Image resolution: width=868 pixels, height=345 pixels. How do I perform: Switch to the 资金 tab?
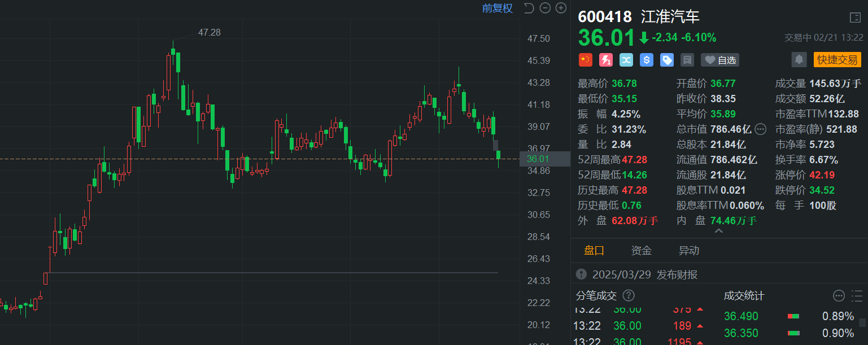(x=642, y=250)
